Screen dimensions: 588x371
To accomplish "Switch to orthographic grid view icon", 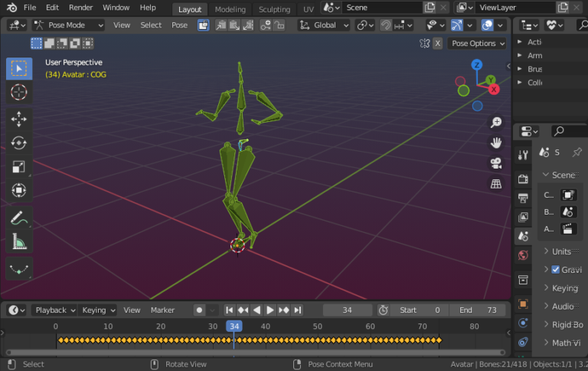I will tap(496, 183).
